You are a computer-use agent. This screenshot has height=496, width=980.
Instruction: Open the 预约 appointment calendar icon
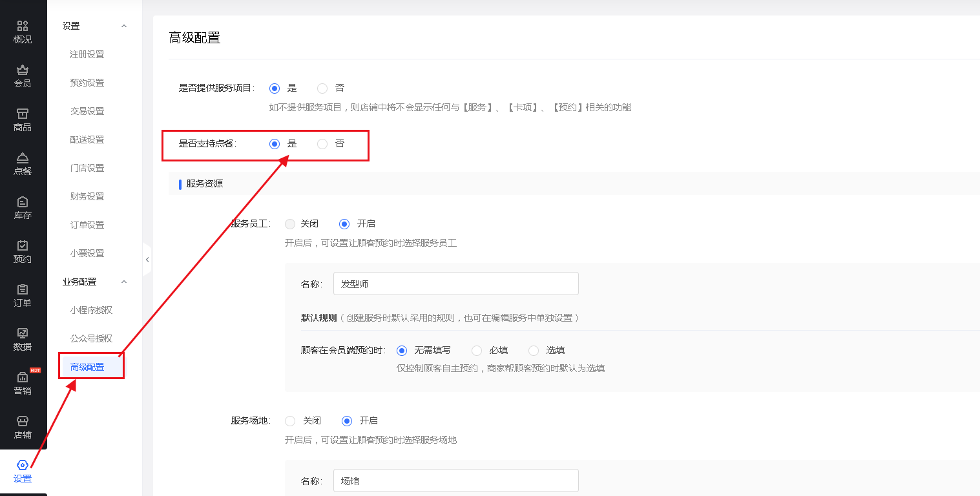click(x=23, y=245)
